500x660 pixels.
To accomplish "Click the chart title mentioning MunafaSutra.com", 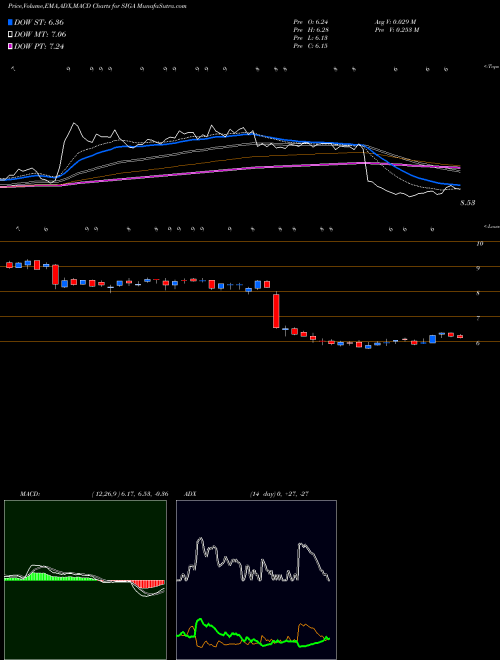I will click(x=97, y=6).
